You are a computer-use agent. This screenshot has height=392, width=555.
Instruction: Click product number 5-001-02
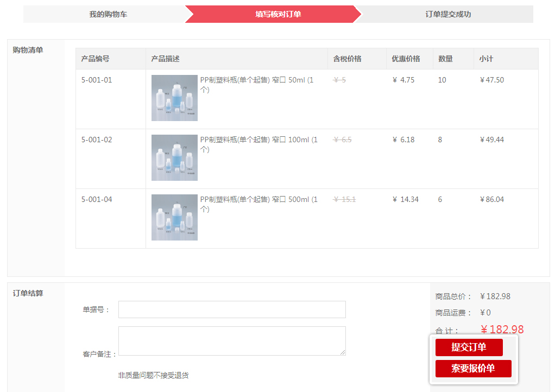click(x=97, y=140)
